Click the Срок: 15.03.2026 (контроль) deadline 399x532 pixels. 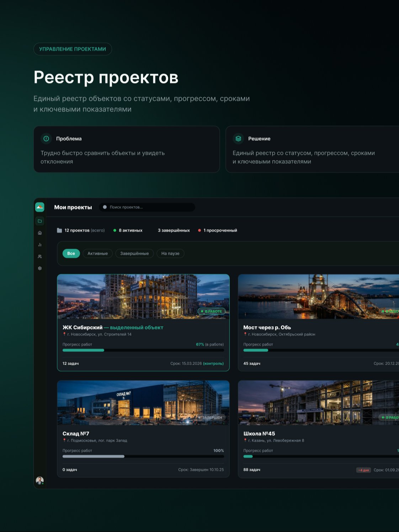pyautogui.click(x=197, y=364)
